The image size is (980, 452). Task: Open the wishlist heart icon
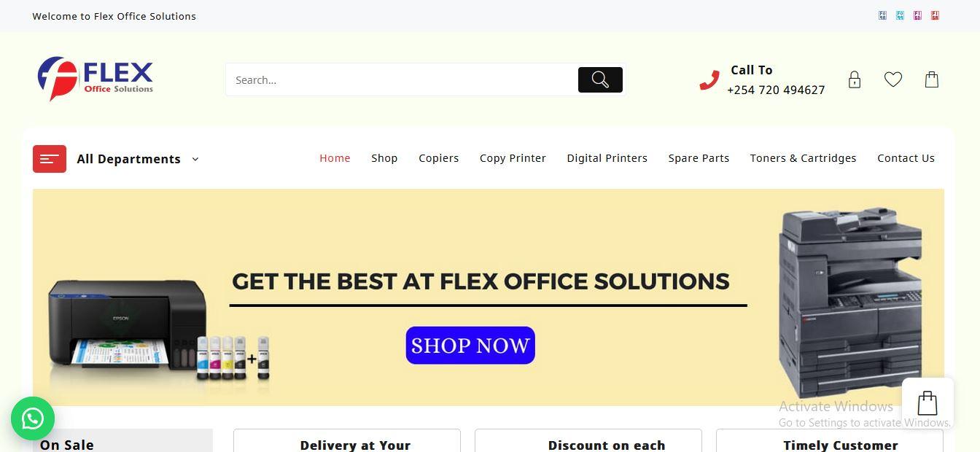(x=893, y=79)
